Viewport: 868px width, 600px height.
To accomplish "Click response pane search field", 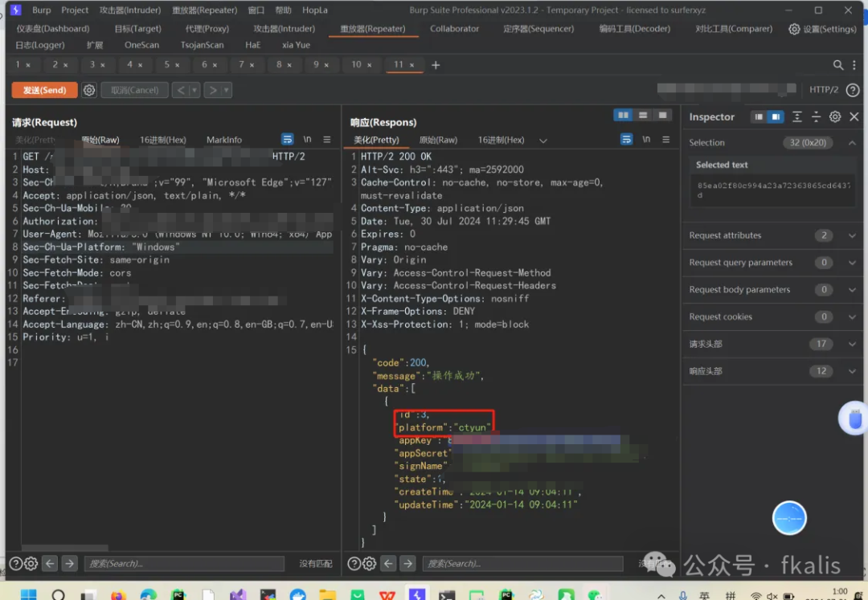I will (522, 564).
